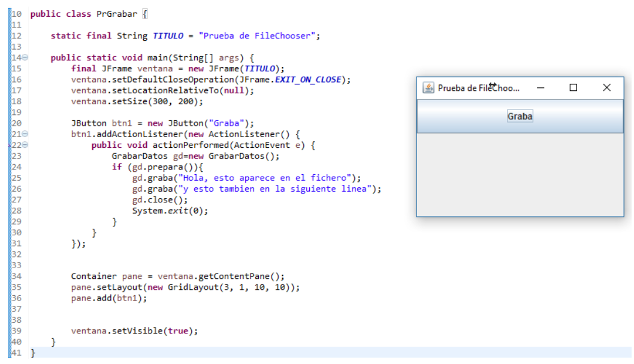Screen dimensions: 634x364
Task: Click the Java coffee cup window icon
Action: (429, 88)
